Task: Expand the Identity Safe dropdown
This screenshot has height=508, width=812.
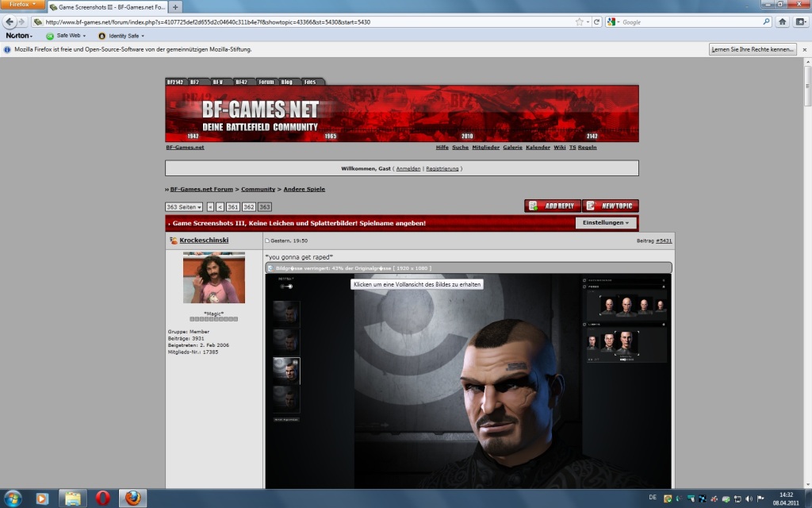Action: 143,36
